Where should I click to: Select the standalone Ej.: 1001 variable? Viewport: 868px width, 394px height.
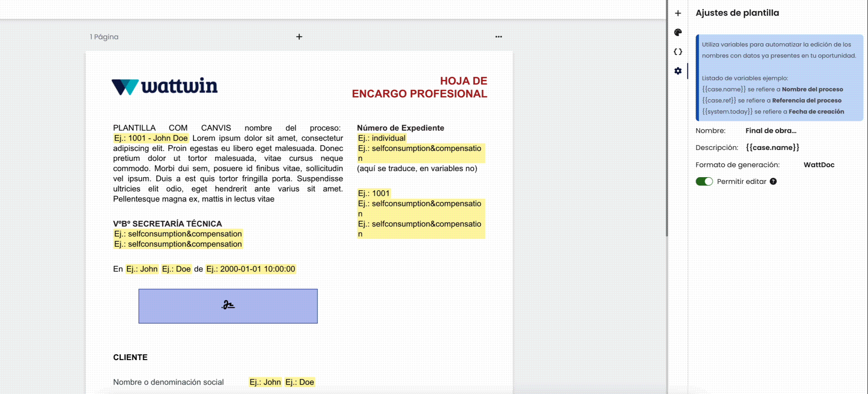click(x=374, y=193)
